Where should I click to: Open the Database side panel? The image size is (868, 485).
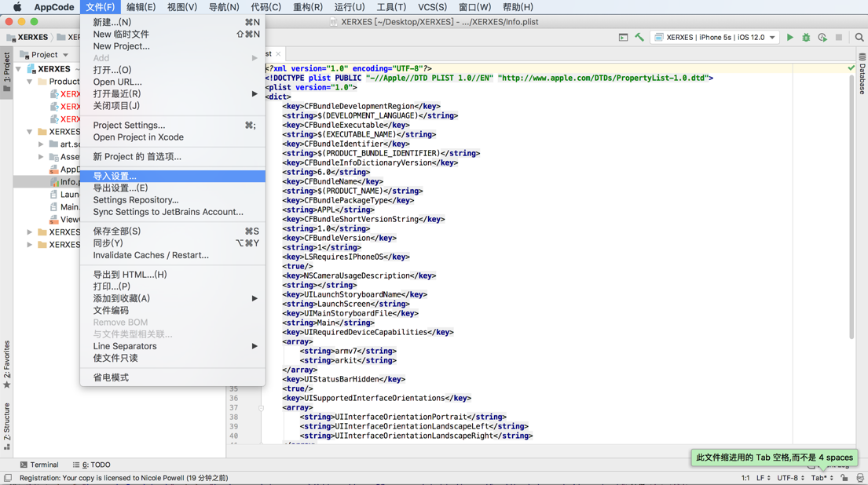(863, 75)
